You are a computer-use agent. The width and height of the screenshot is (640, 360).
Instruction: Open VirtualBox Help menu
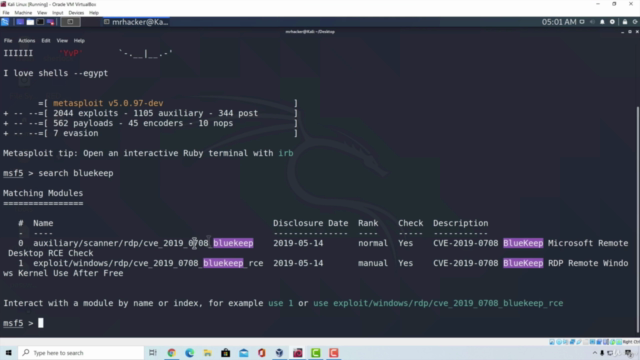94,13
